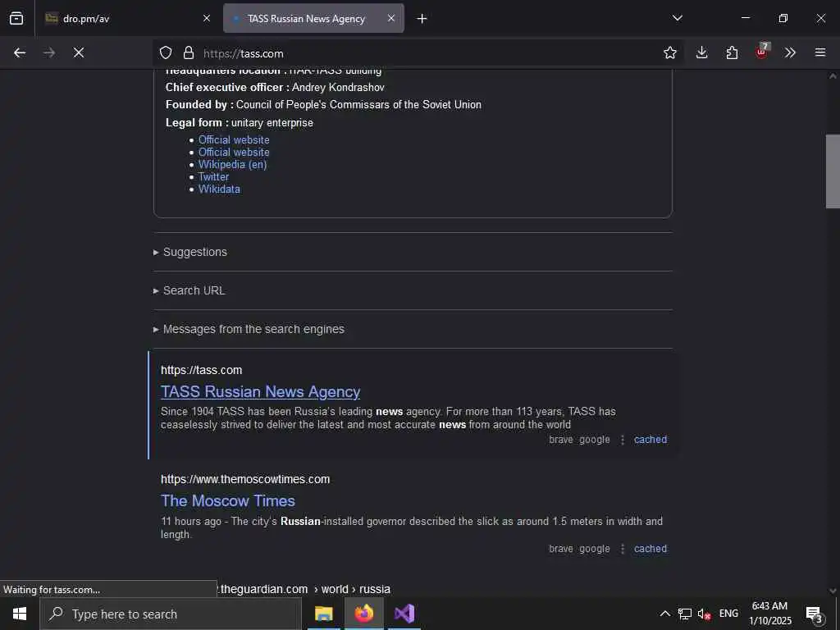Open the tracking protection shield icon
This screenshot has height=630, width=840.
tap(166, 52)
